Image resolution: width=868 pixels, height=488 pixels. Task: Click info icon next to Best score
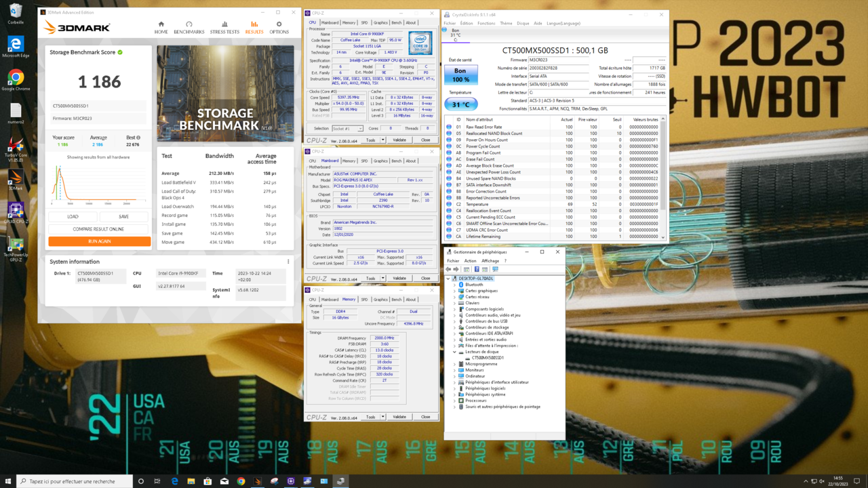pos(138,138)
